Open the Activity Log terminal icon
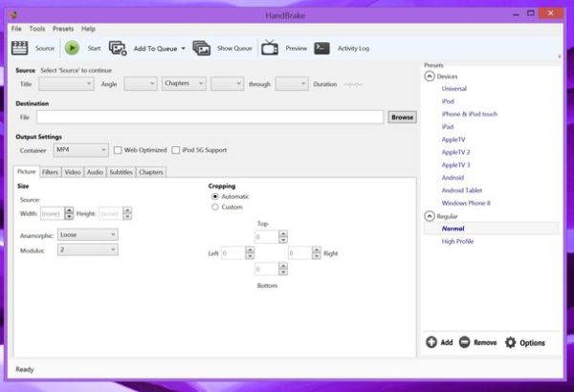The height and width of the screenshot is (392, 574). point(321,48)
